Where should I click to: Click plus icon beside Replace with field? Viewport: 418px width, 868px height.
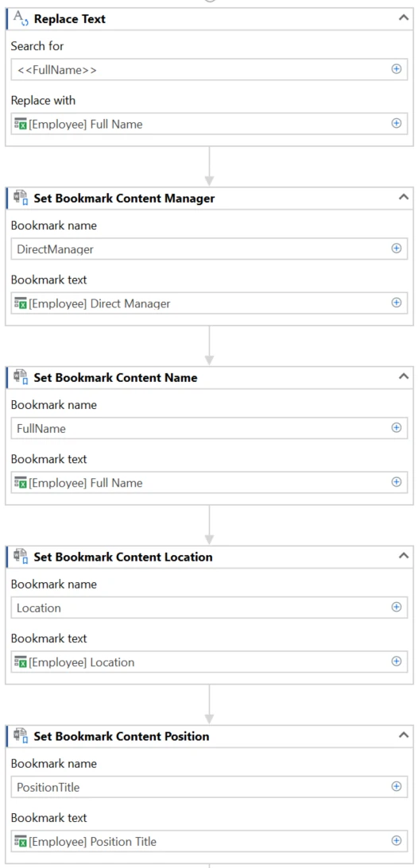pos(397,123)
